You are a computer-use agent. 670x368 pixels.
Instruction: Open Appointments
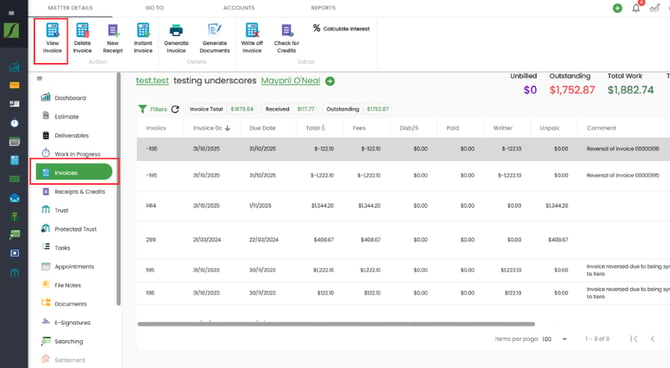(x=68, y=266)
